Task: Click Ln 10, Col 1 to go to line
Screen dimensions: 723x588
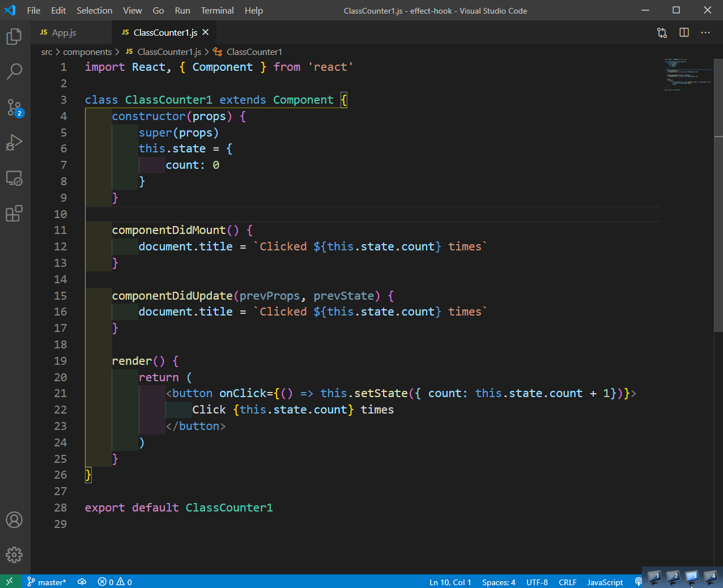Action: (x=450, y=582)
